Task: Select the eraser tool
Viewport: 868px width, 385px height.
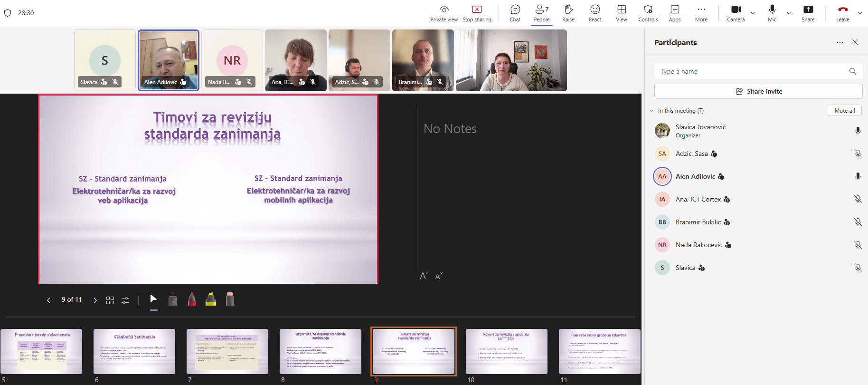Action: (x=230, y=299)
